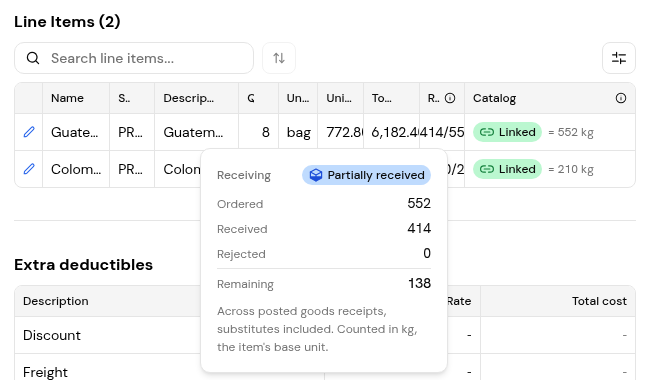
Task: Click the Received value 414 in popup
Action: click(x=419, y=228)
